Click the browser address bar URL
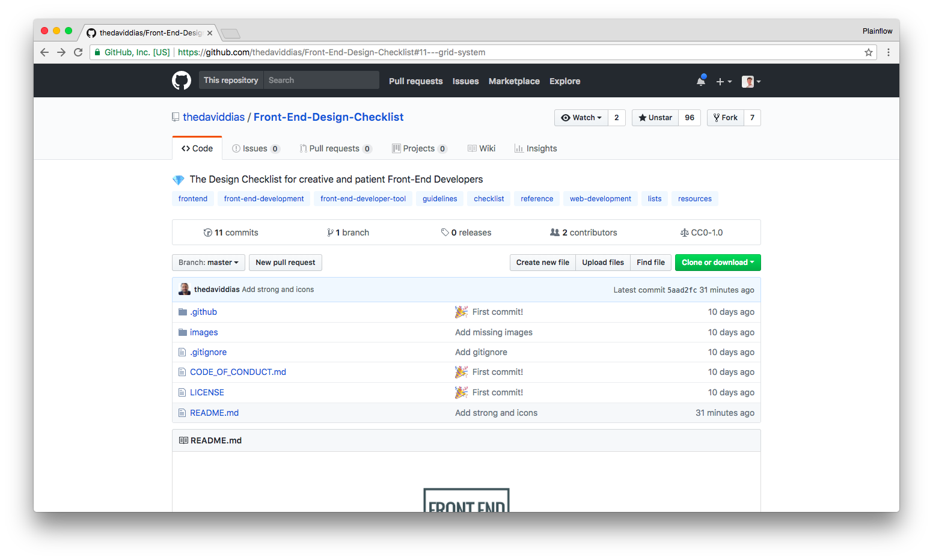Image resolution: width=933 pixels, height=560 pixels. 332,52
